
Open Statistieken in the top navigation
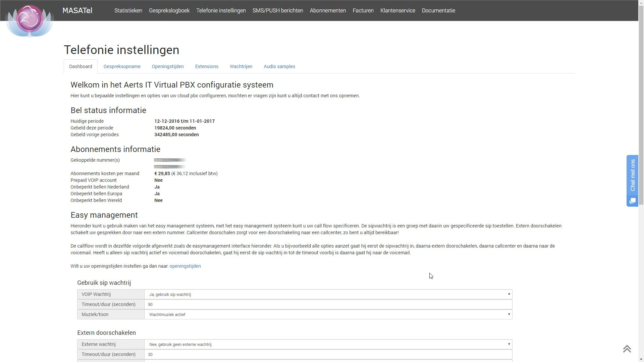(128, 10)
